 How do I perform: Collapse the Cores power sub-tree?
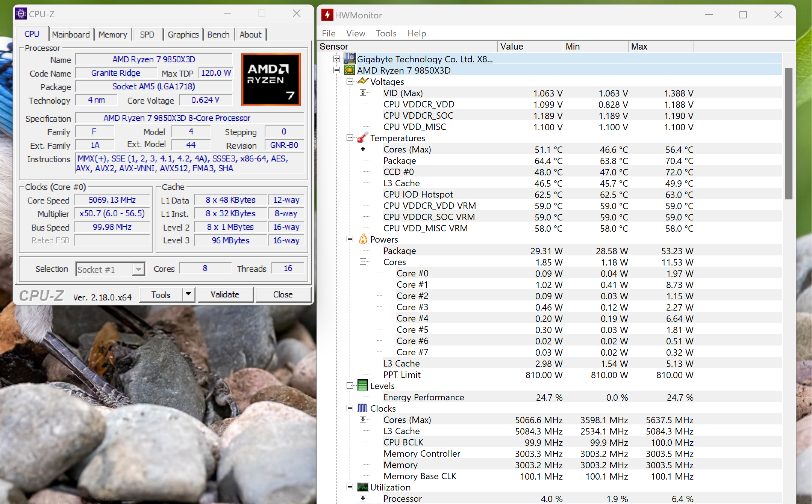(x=363, y=262)
